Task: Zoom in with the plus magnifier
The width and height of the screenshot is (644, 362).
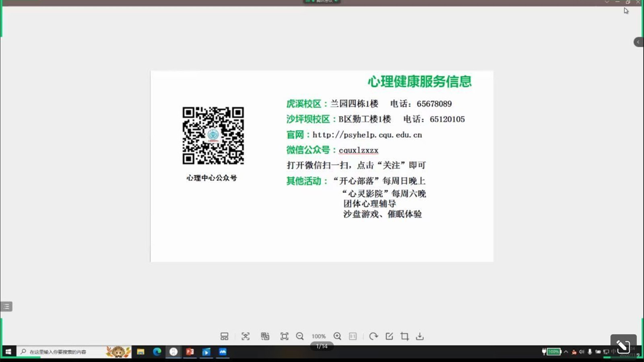Action: 337,336
